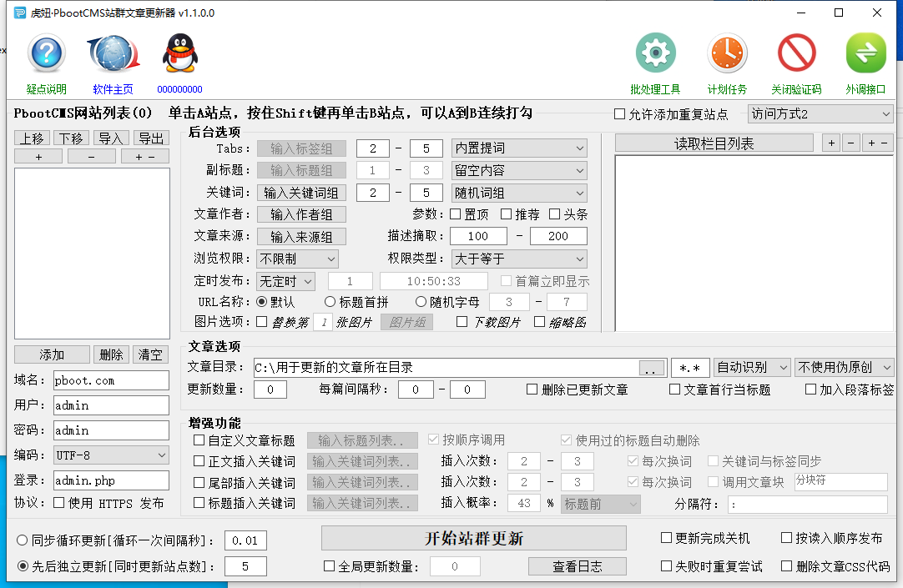Viewport: 903px width, 588px height.
Task: Click the browse '..' button for 文章目录
Action: tap(650, 369)
